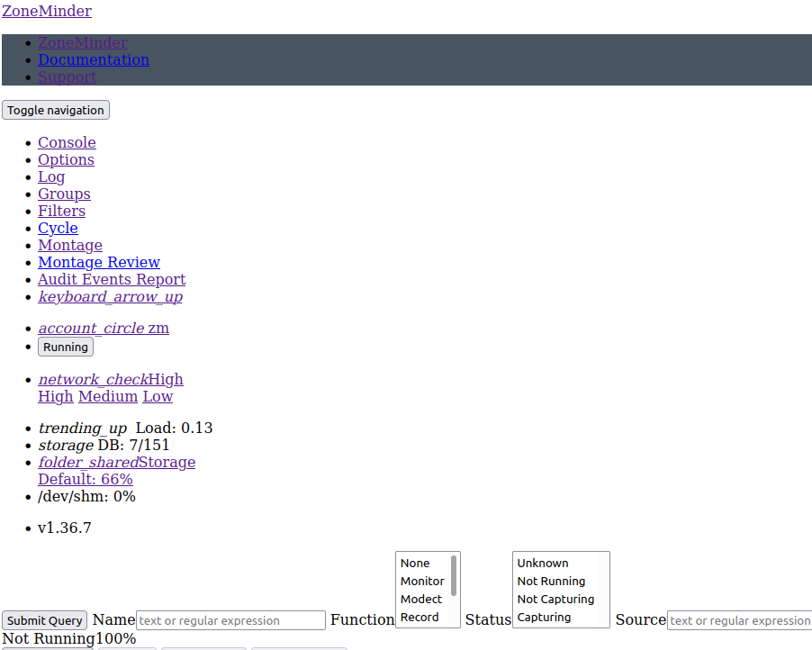Screen dimensions: 812x650
Task: Select High bandwidth option
Action: click(56, 396)
